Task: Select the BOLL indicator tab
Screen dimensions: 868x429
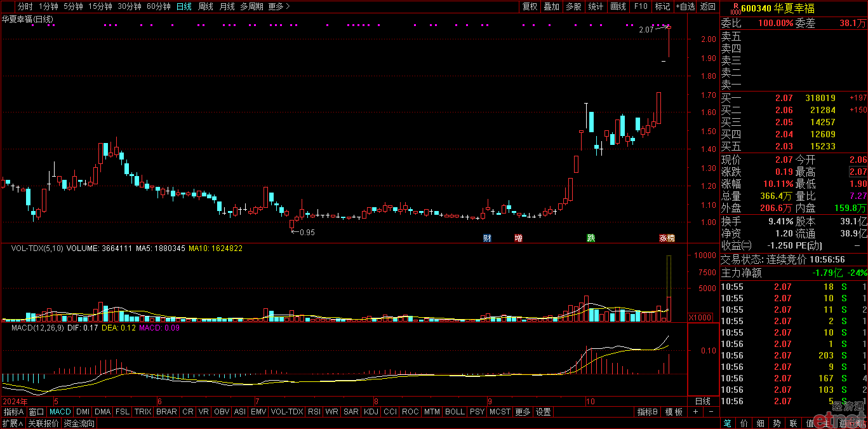Action: 455,412
